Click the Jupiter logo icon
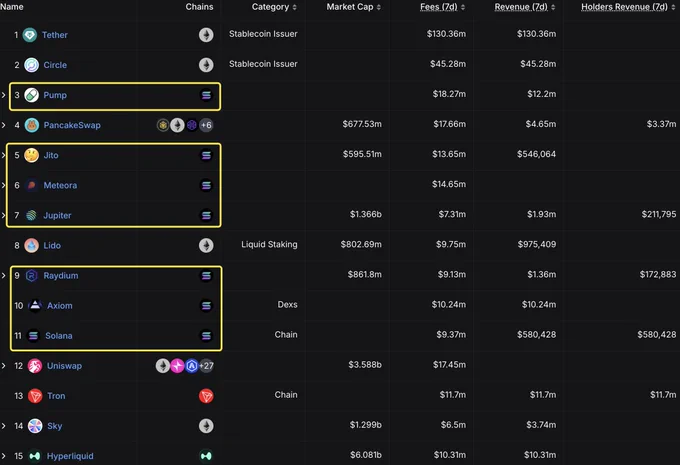 pyautogui.click(x=31, y=215)
